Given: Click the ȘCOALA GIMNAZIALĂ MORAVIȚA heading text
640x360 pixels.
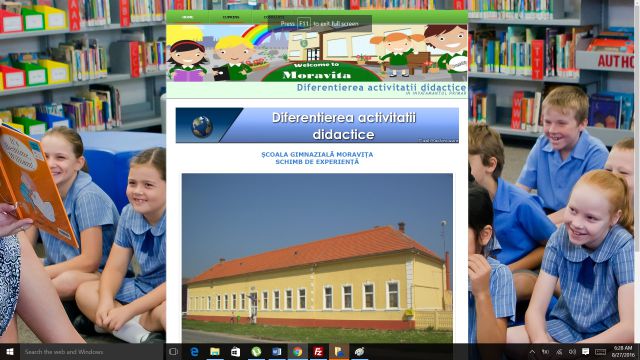Looking at the screenshot, I should tap(317, 154).
